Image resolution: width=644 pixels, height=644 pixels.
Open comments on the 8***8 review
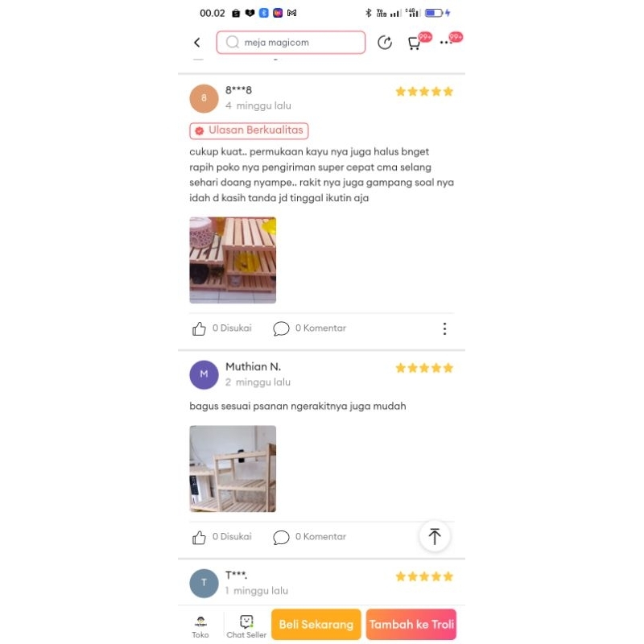pyautogui.click(x=310, y=328)
